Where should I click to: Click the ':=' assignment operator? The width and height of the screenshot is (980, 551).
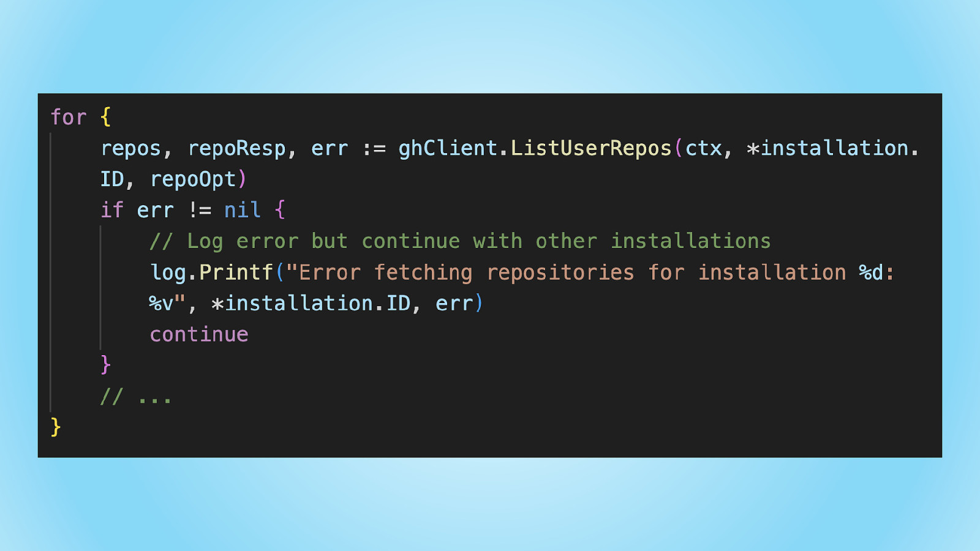[x=374, y=149]
